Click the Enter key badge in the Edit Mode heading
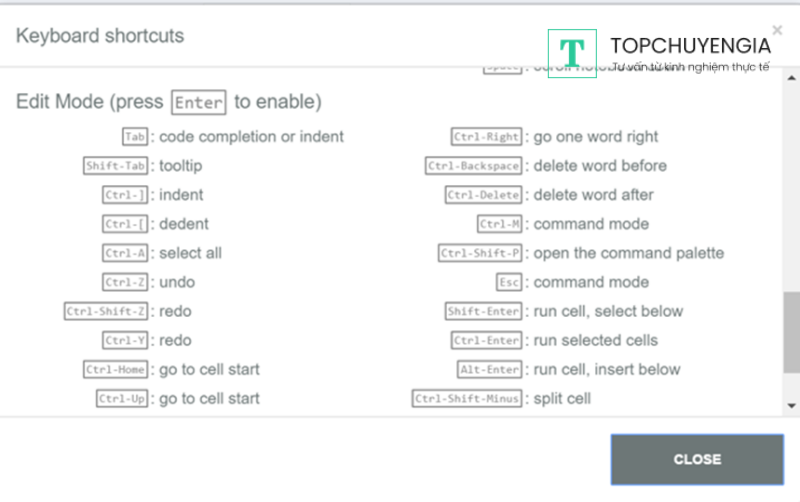 pos(198,103)
